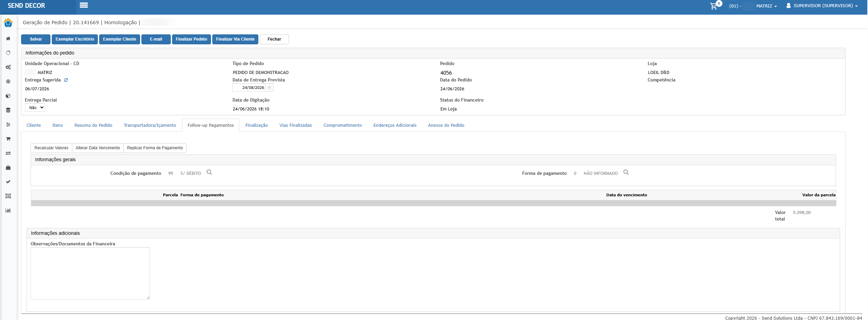Click the sliders adjustments sidebar icon
868x320 pixels.
coord(8,124)
